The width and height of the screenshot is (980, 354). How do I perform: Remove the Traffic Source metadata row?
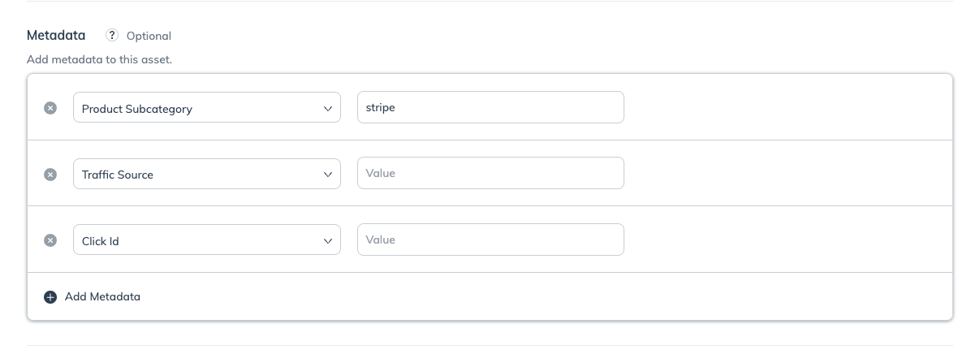pos(50,175)
